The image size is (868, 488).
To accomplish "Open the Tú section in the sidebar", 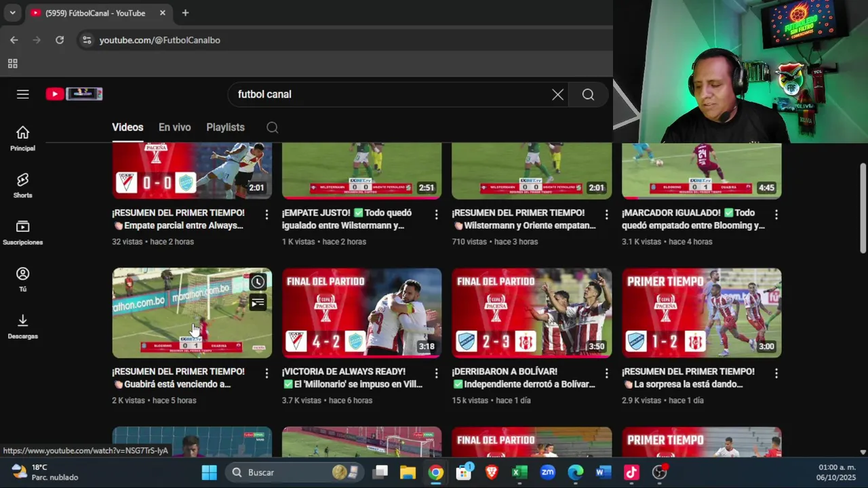I will (x=23, y=279).
